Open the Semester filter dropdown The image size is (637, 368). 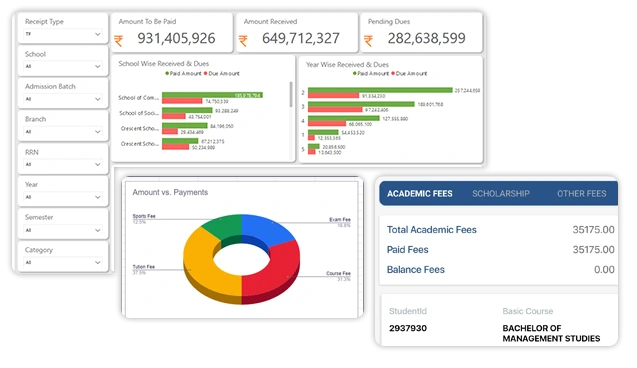(63, 230)
